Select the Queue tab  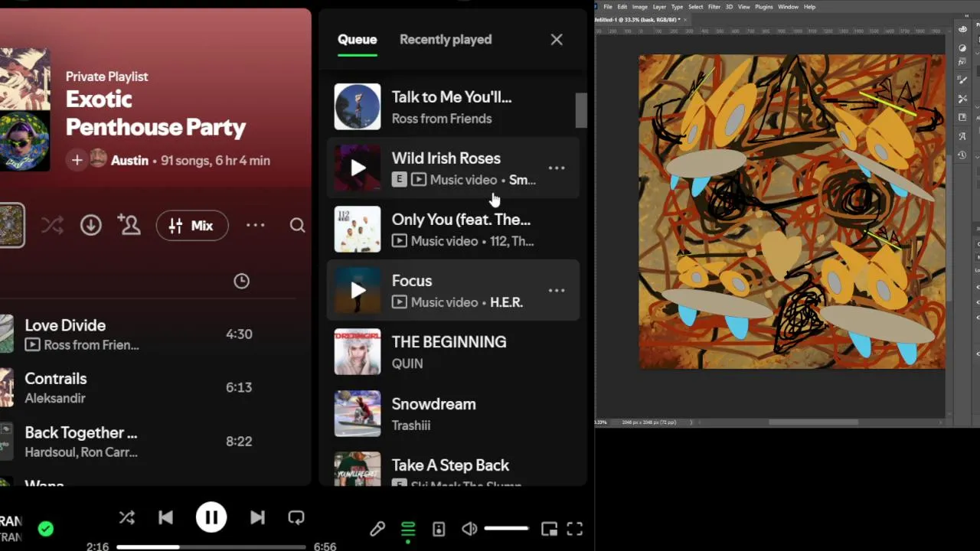click(x=358, y=40)
